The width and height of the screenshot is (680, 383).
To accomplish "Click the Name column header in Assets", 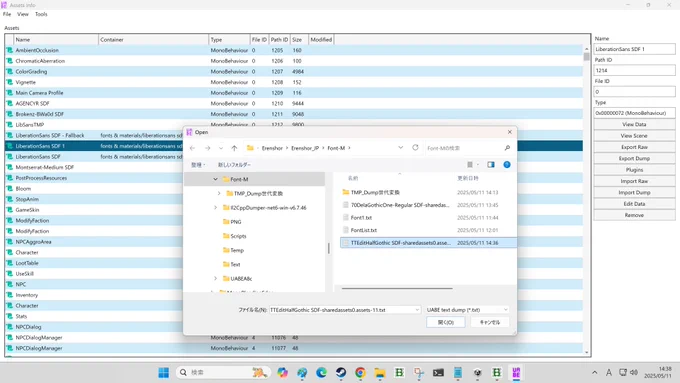I will point(56,39).
